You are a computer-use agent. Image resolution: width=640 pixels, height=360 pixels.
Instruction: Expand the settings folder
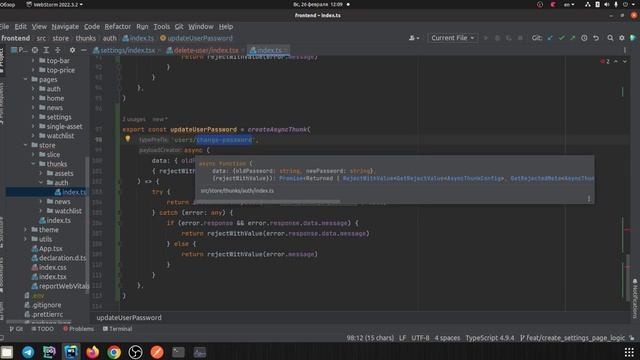click(x=33, y=117)
